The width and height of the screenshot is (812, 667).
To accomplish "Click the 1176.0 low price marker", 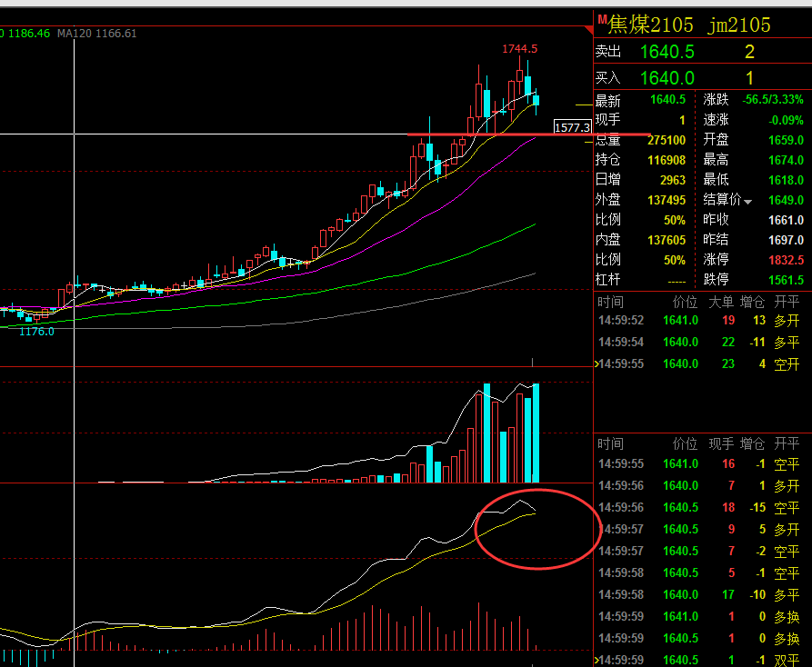I will coord(36,331).
